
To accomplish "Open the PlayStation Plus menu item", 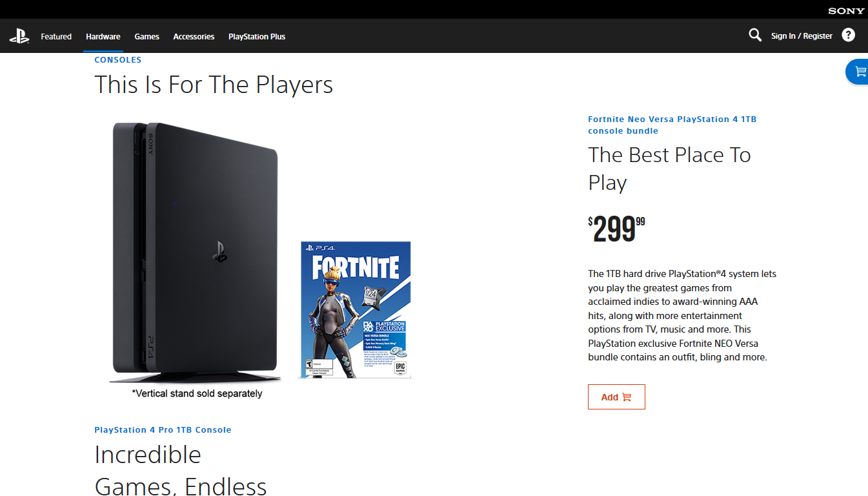I will click(257, 37).
